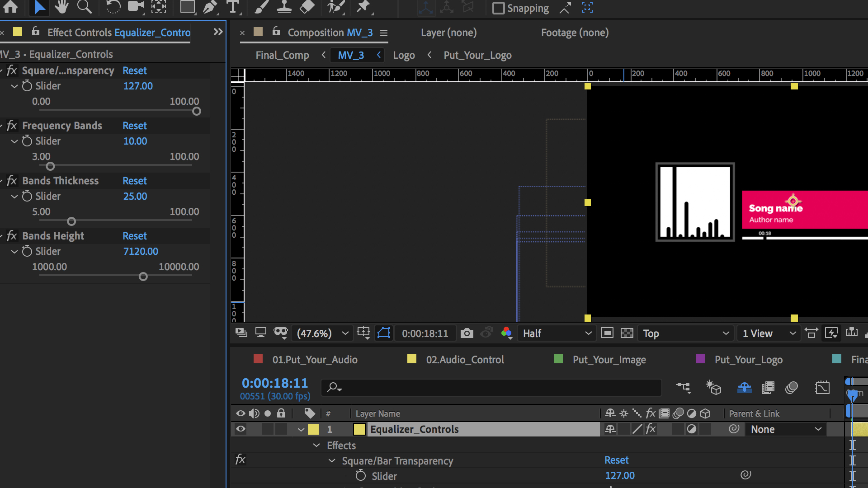
Task: Toggle Motion Blur for the timeline
Action: 792,387
